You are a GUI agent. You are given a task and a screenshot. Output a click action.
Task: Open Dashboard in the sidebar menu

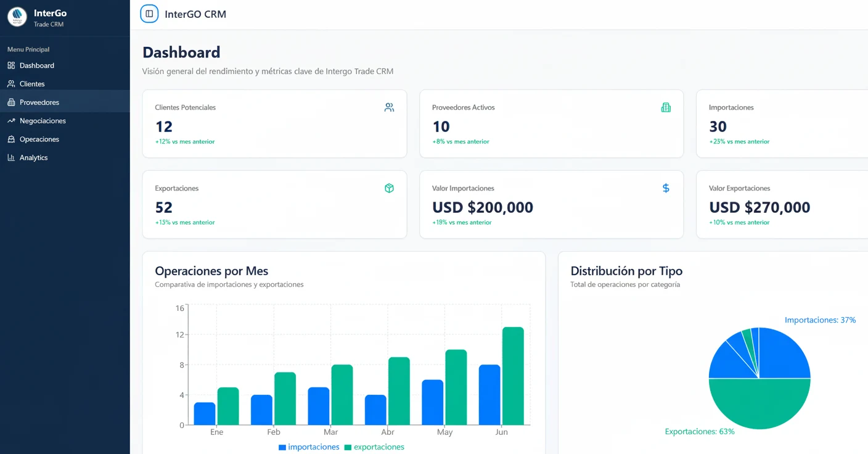click(x=65, y=65)
